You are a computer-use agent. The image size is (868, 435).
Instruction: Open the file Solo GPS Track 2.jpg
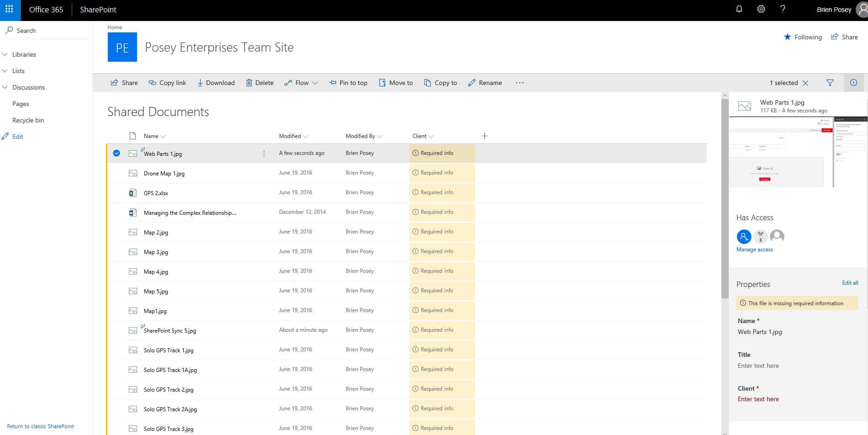[x=169, y=390]
